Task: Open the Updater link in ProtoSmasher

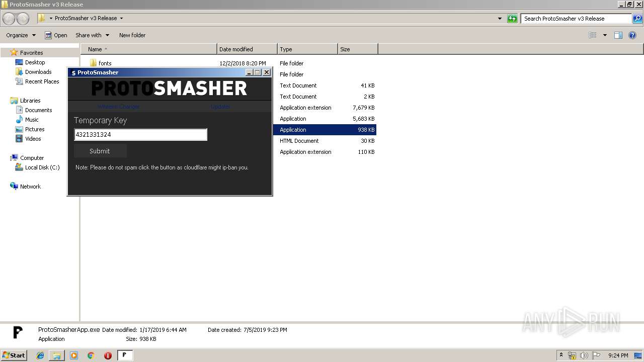Action: 220,107
